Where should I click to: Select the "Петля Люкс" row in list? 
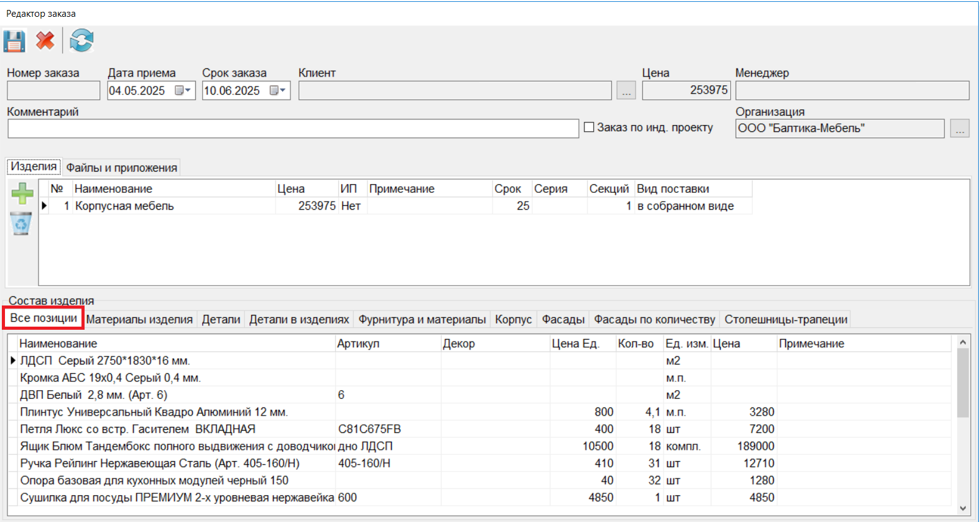tap(137, 429)
